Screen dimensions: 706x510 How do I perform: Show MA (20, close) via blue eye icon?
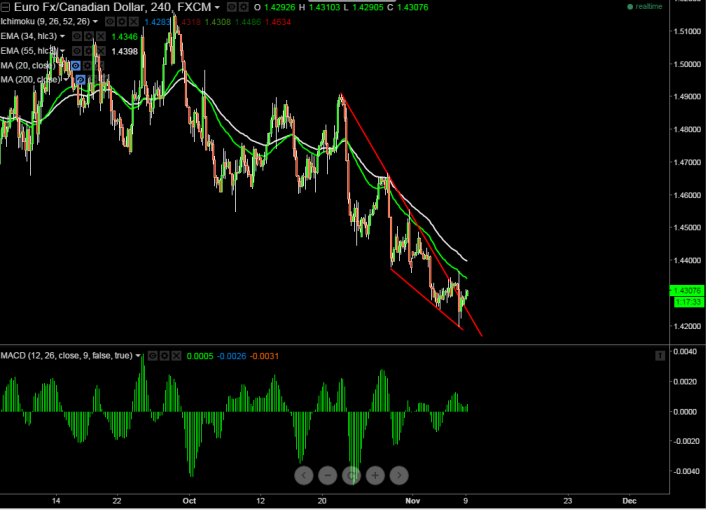pos(75,66)
